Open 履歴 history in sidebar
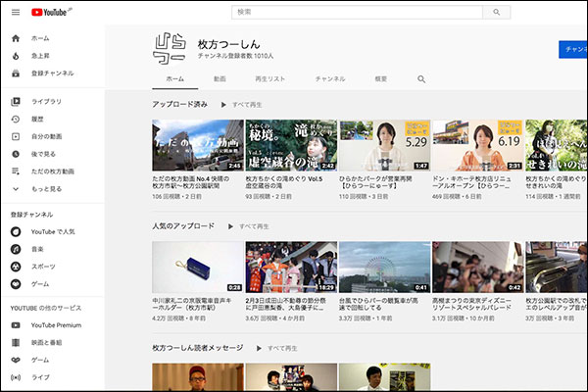588x392 pixels. coord(39,119)
